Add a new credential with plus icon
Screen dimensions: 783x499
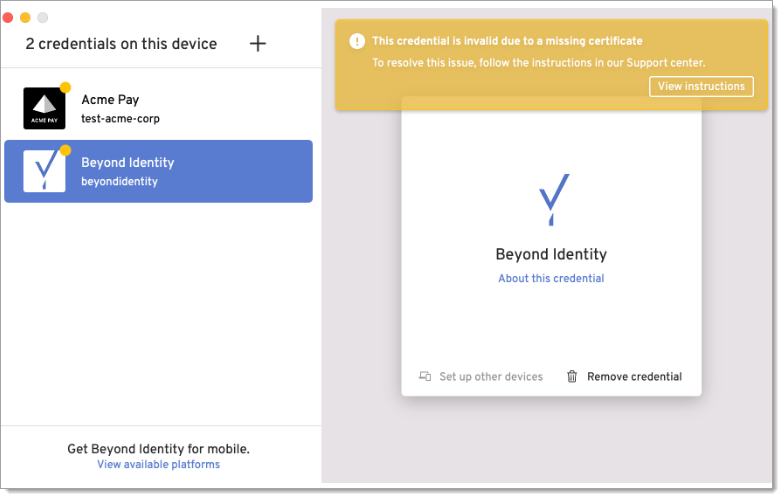coord(258,43)
